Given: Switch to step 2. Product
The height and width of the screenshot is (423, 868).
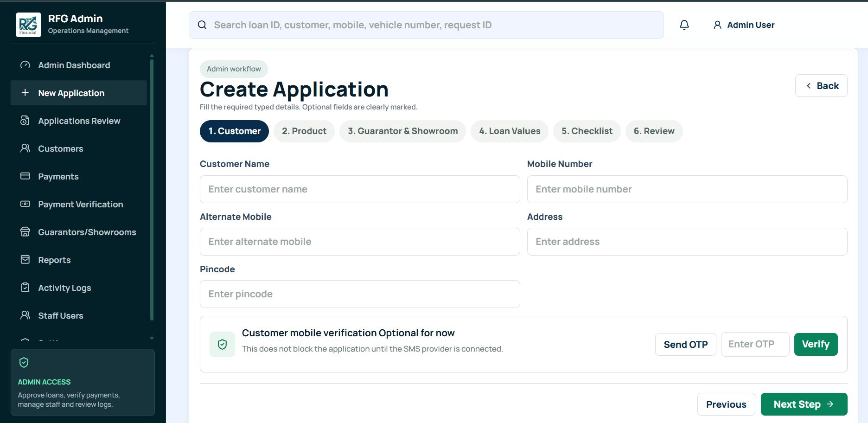Looking at the screenshot, I should click(x=304, y=131).
